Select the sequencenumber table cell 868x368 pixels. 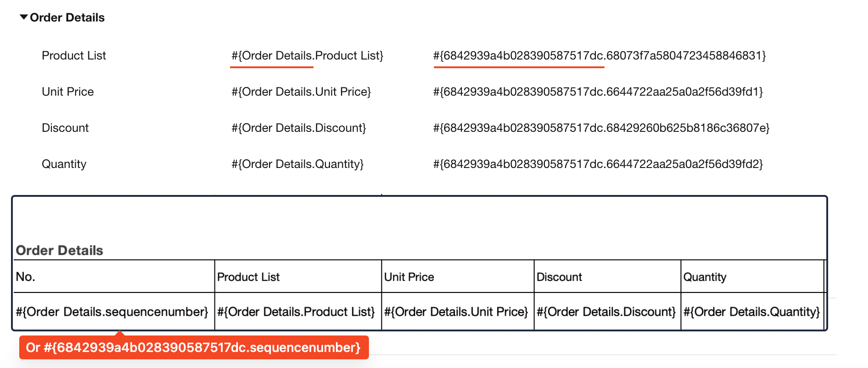(112, 312)
